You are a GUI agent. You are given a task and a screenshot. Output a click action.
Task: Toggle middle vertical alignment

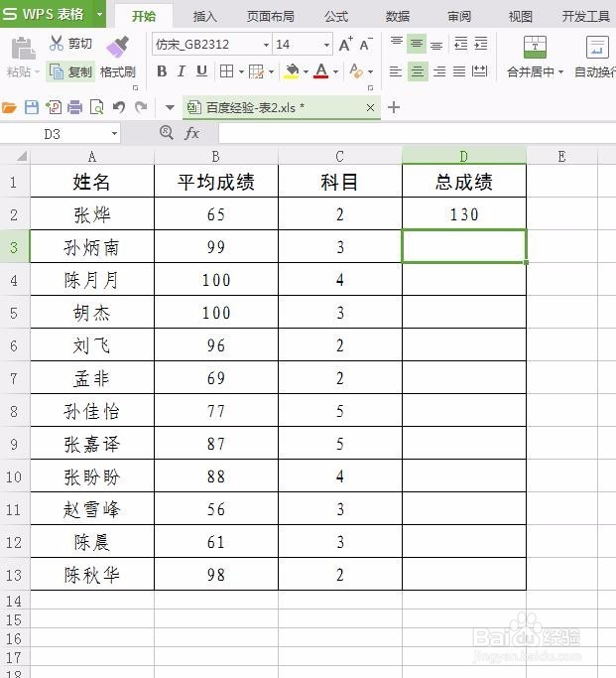(x=417, y=44)
